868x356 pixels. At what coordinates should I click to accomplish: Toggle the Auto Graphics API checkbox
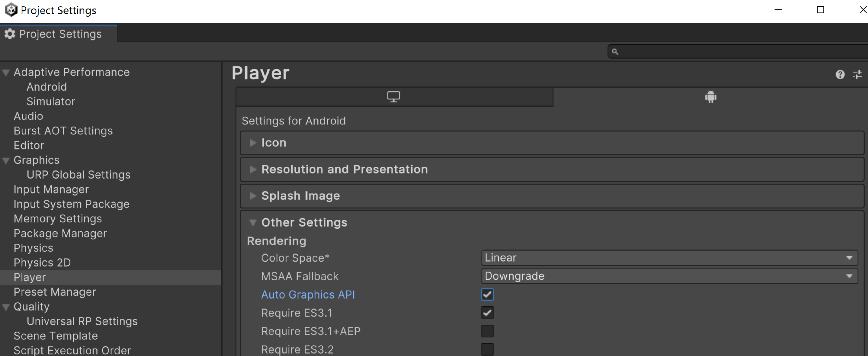click(487, 294)
